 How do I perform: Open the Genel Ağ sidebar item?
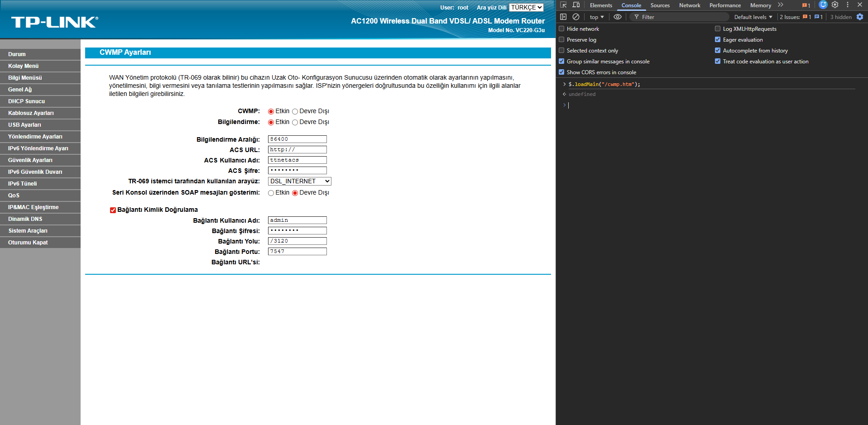tap(40, 90)
